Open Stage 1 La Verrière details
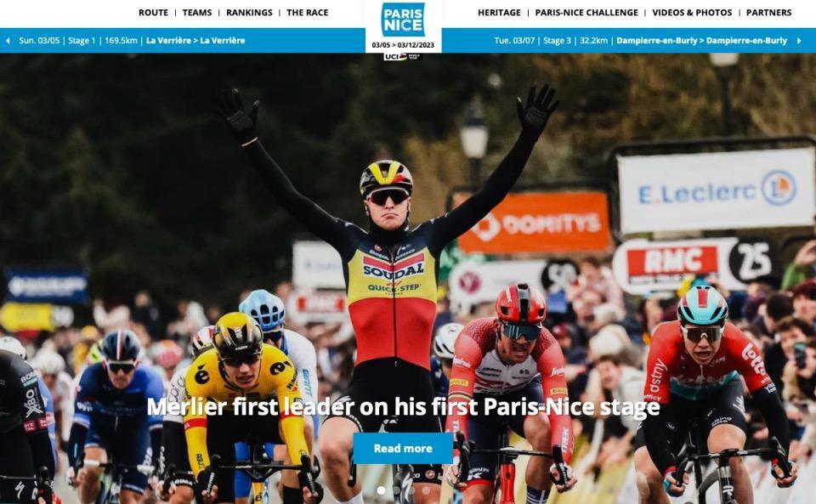Screen dimensions: 816x504 [x=132, y=41]
